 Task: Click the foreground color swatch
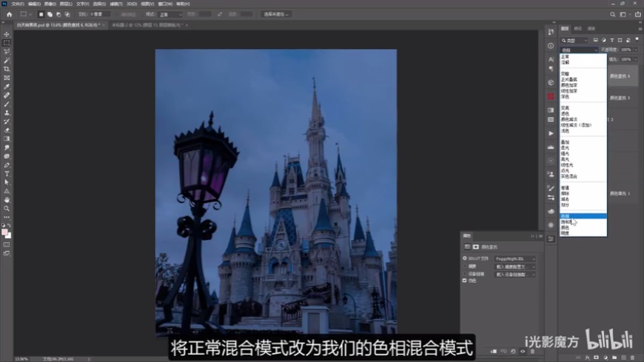tap(4, 232)
